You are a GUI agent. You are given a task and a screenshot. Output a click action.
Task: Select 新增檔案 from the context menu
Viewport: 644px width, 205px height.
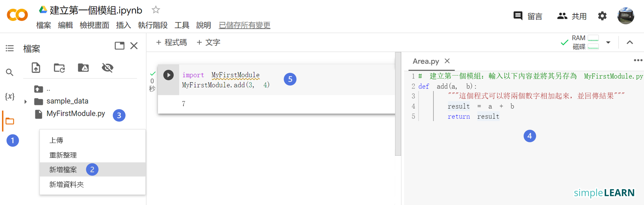[x=63, y=170]
